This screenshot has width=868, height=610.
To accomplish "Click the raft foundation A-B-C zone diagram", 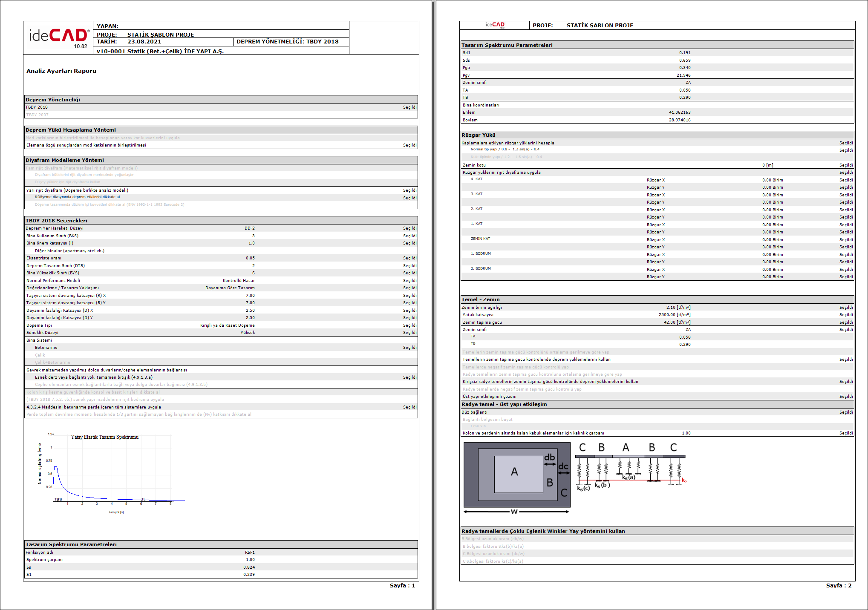I will click(517, 474).
